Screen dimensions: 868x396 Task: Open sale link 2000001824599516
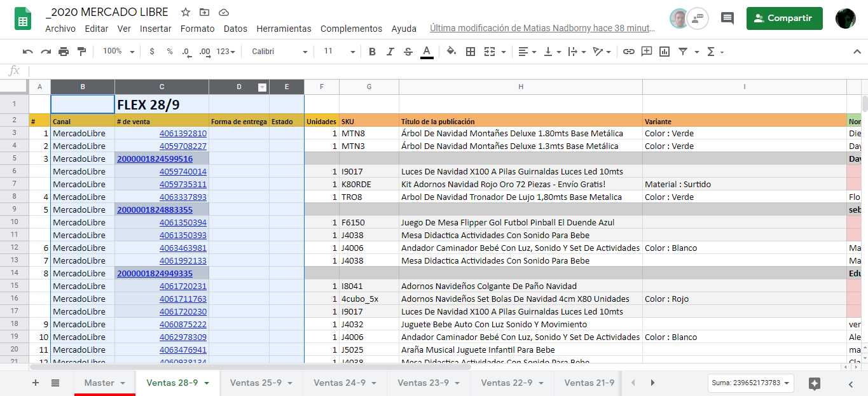coord(155,159)
